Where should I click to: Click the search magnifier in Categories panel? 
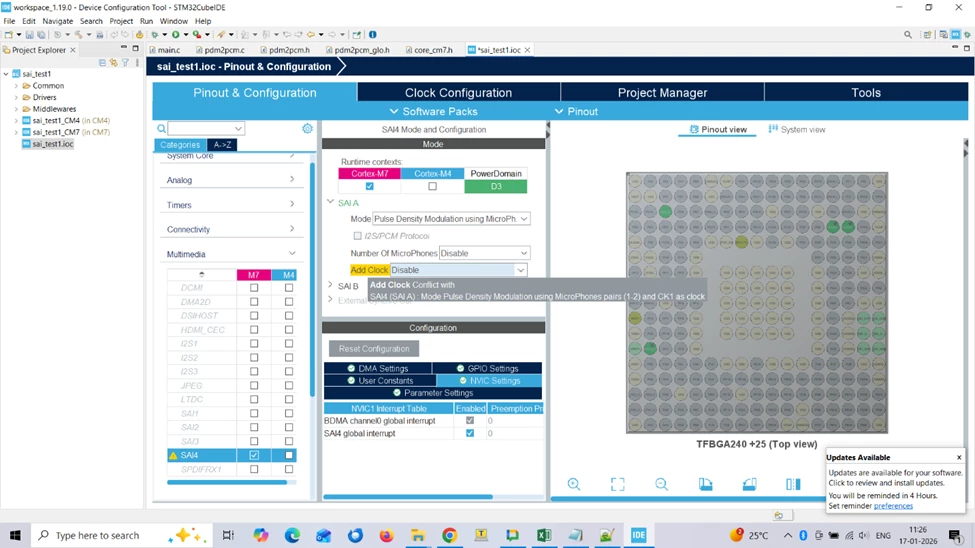point(162,129)
